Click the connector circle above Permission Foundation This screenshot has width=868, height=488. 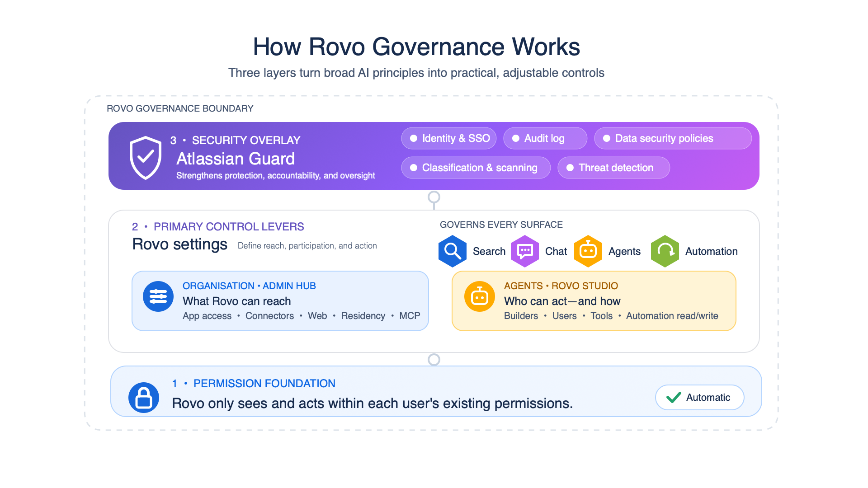tap(434, 360)
